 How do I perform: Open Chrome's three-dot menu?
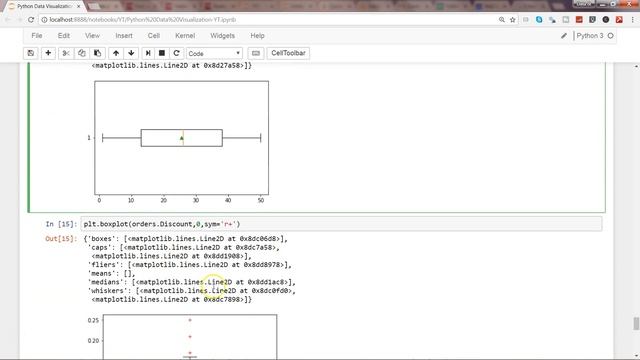pos(633,20)
